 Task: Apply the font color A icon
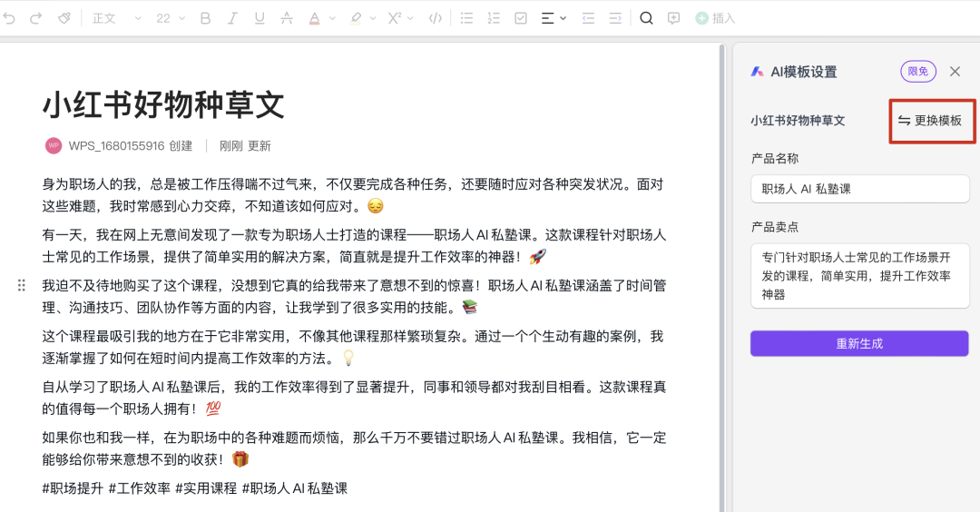pyautogui.click(x=314, y=18)
